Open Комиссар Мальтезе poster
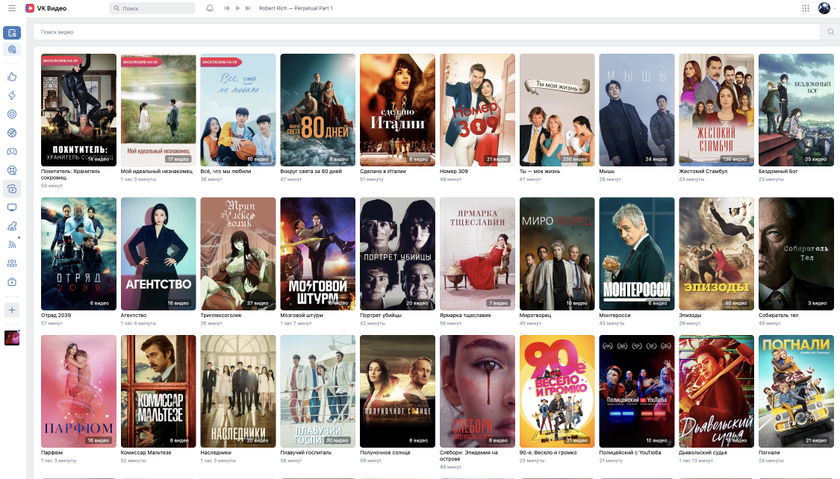Viewport: 840px width, 479px height. (158, 391)
